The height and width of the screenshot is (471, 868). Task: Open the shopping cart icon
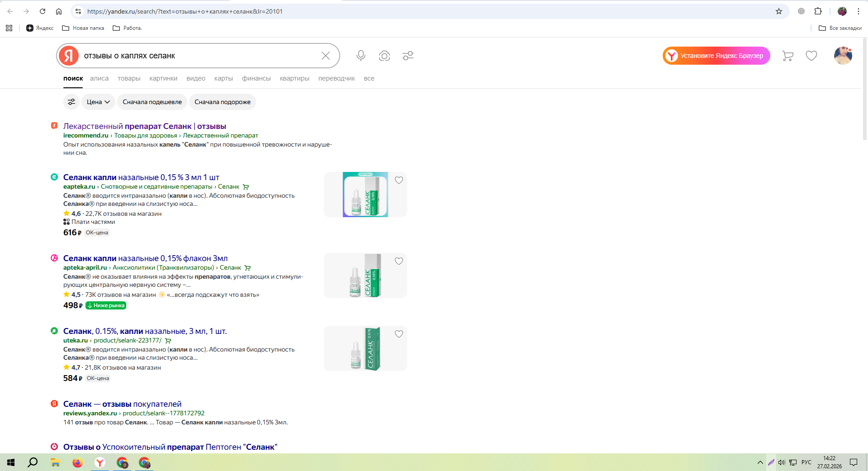pyautogui.click(x=787, y=56)
